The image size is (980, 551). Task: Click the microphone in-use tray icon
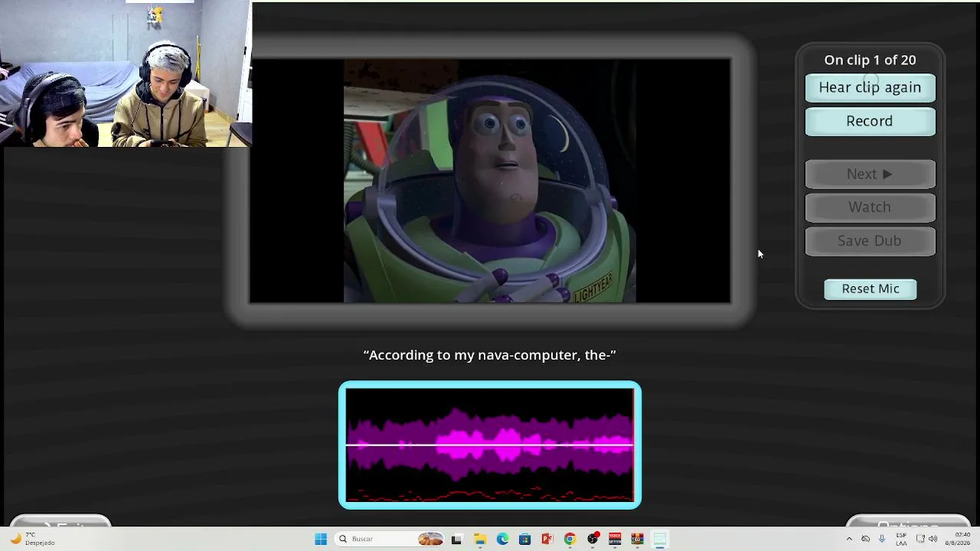click(x=882, y=540)
